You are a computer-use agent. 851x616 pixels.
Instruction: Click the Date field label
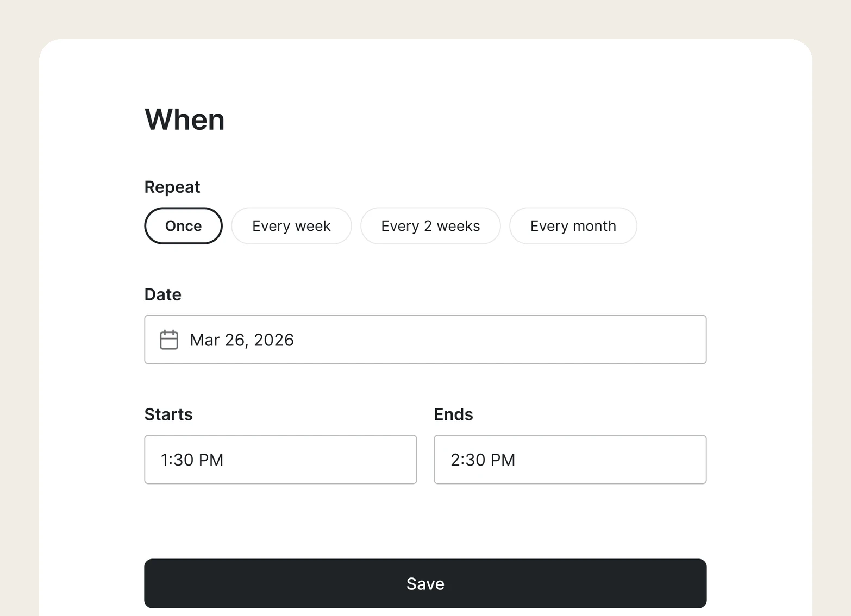pyautogui.click(x=163, y=294)
